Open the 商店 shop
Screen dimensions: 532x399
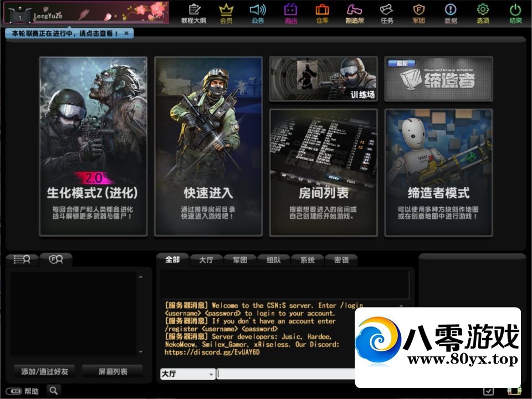(x=290, y=14)
